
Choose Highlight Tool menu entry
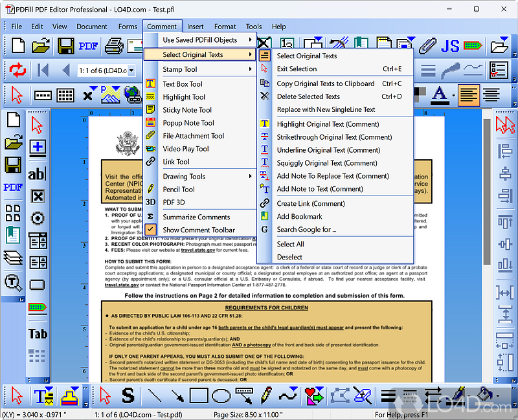199,96
